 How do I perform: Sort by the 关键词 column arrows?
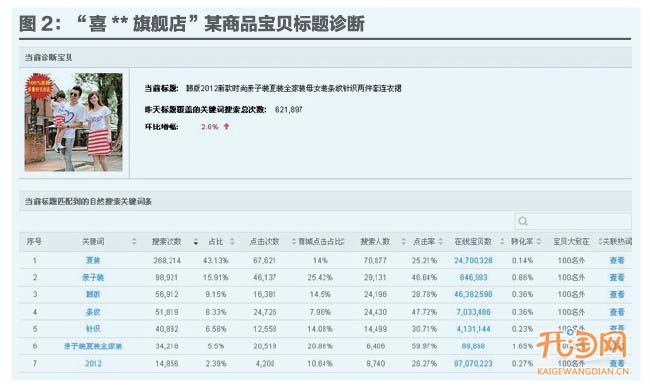(134, 242)
